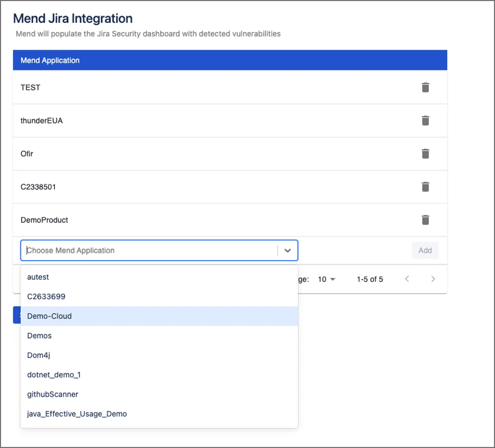Image resolution: width=495 pixels, height=448 pixels.
Task: Collapse the Choose Mend Application dropdown chevron
Action: pos(288,251)
